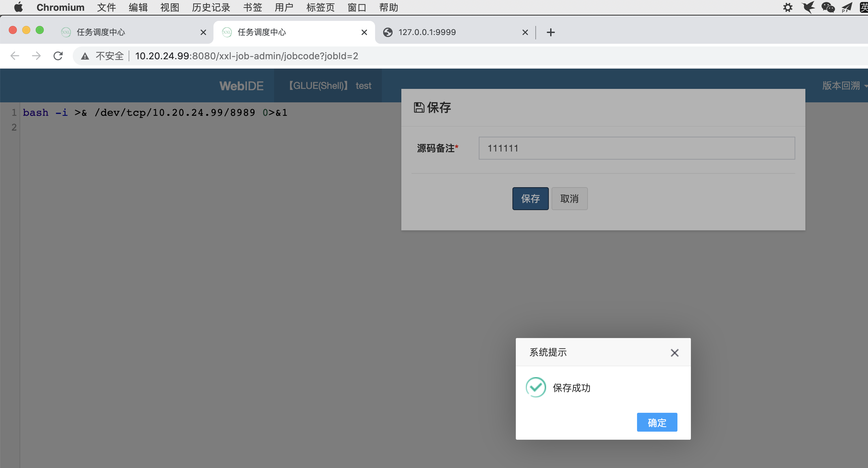Open a new tab with plus icon

pos(550,32)
